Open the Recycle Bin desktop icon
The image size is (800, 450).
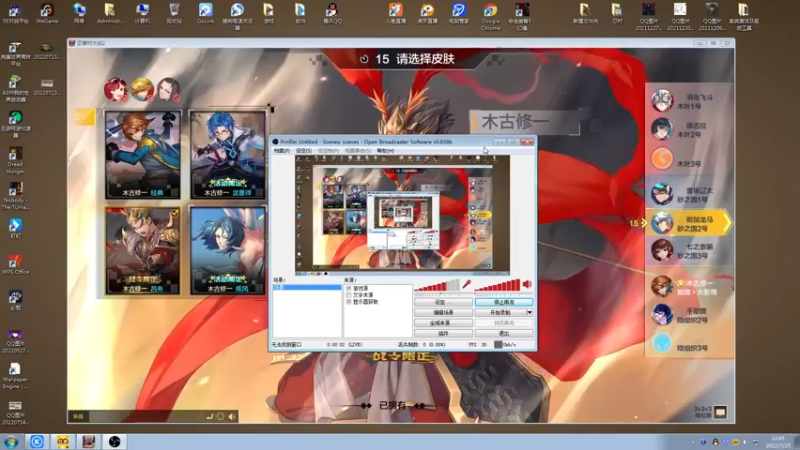click(174, 13)
